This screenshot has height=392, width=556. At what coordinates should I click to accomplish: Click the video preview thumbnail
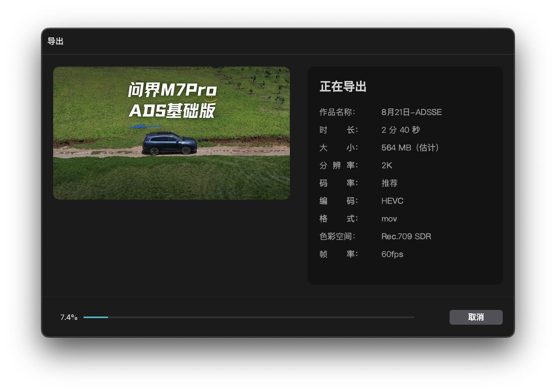[x=172, y=133]
